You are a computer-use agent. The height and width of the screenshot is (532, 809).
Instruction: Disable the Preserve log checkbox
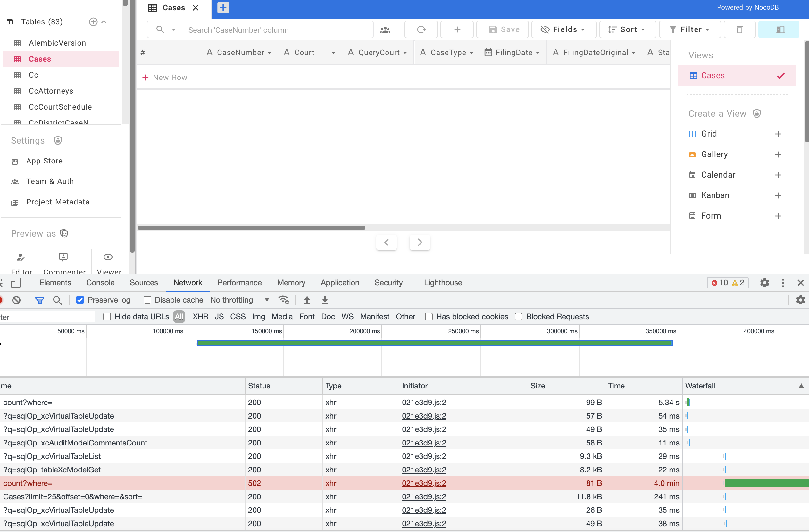point(80,300)
